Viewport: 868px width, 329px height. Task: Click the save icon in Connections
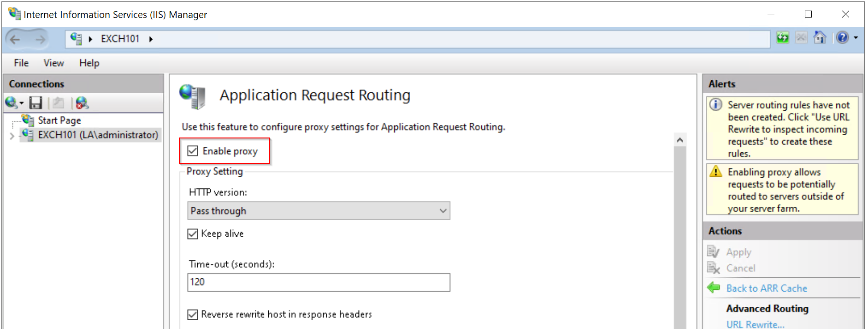click(x=35, y=103)
